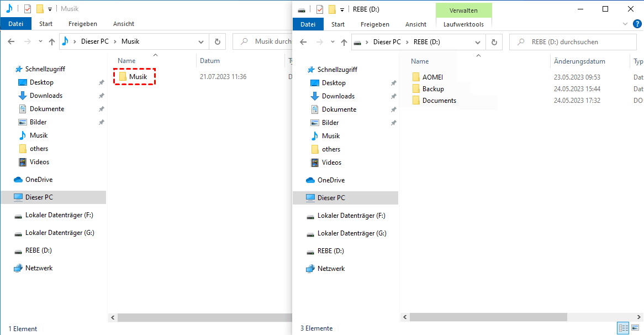This screenshot has height=335, width=644.
Task: Unpin Dokumente in REBE window sidebar
Action: click(393, 109)
